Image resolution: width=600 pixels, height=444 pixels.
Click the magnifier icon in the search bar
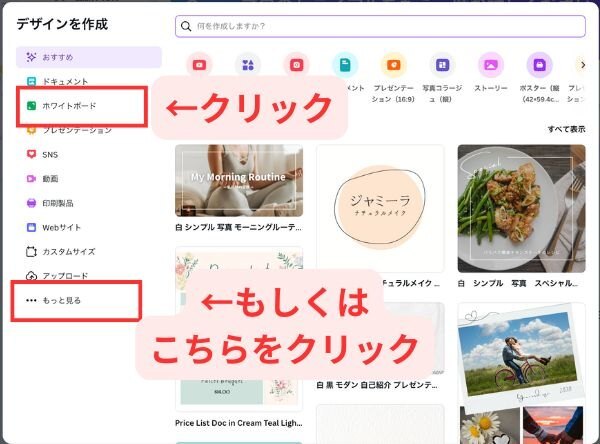pyautogui.click(x=186, y=26)
